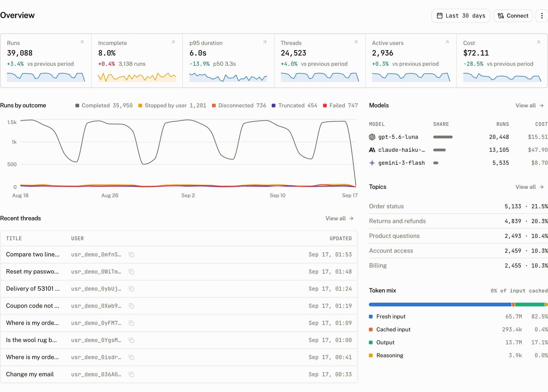The height and width of the screenshot is (392, 548).
Task: Open the Cost card arrow icon
Action: (x=538, y=42)
